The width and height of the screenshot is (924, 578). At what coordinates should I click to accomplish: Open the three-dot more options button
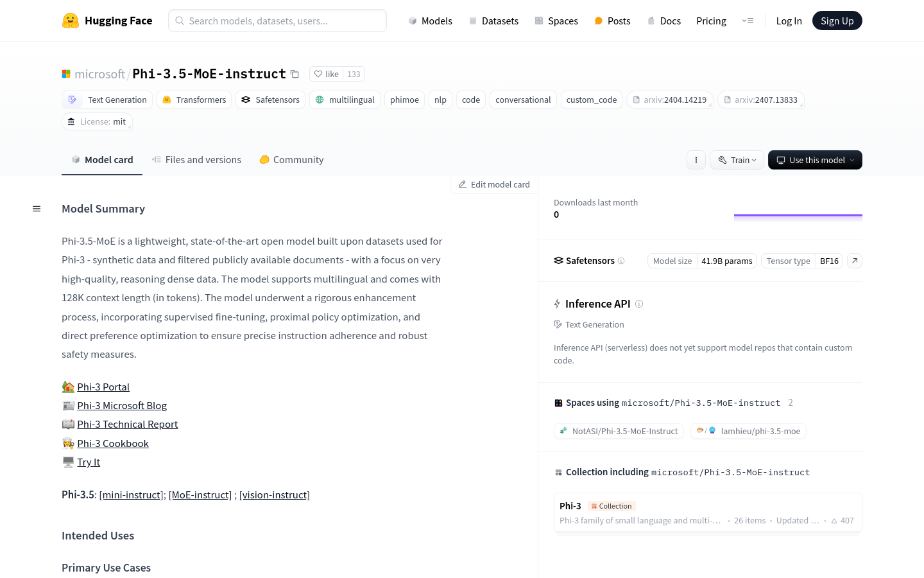[696, 160]
